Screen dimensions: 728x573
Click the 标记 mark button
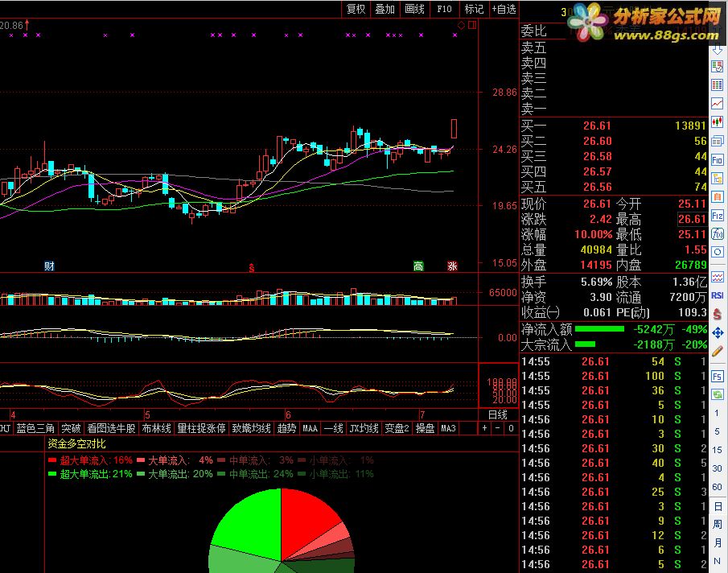(x=474, y=9)
